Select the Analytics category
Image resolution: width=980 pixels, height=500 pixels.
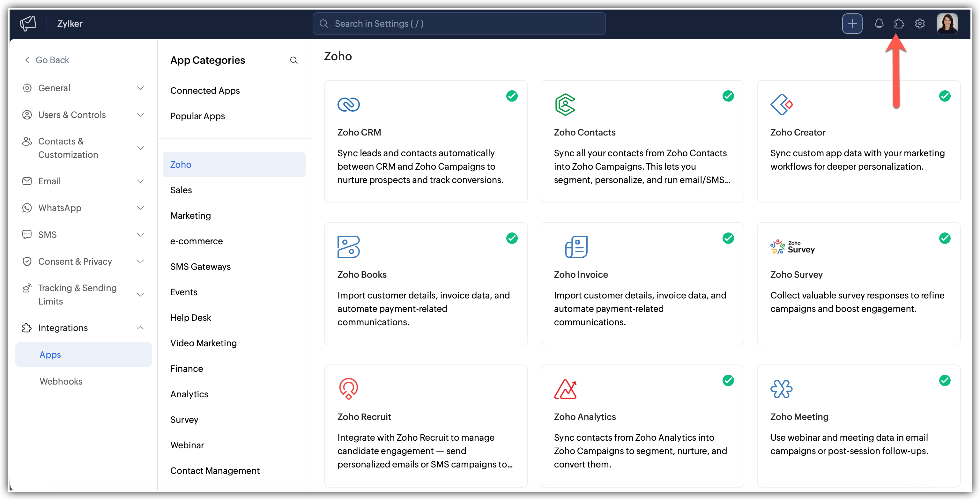189,394
